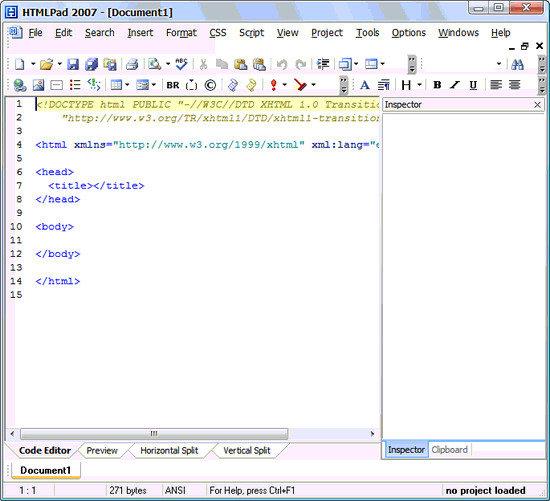Switch to the Preview tab
This screenshot has height=501, width=550.
102,450
